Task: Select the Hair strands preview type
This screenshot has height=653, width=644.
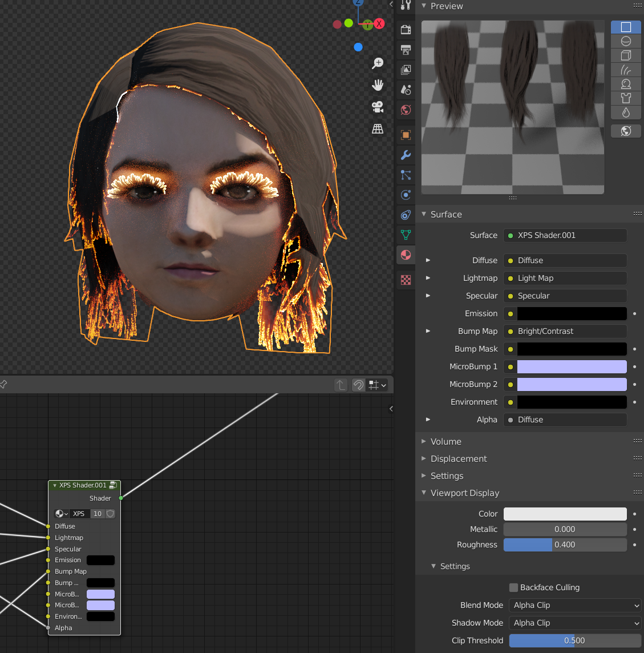Action: click(626, 70)
